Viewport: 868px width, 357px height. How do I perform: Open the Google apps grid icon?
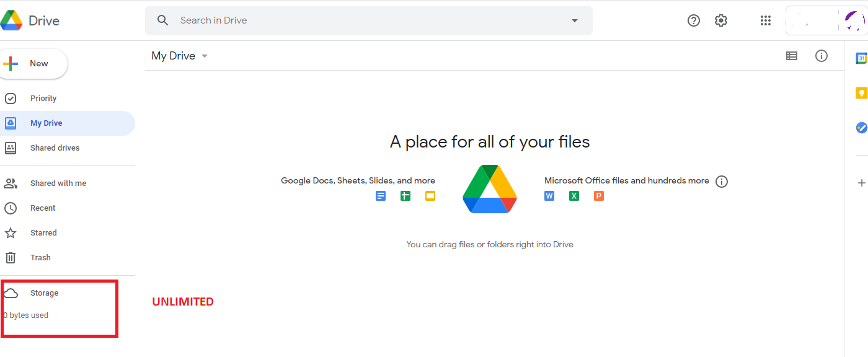[x=766, y=20]
